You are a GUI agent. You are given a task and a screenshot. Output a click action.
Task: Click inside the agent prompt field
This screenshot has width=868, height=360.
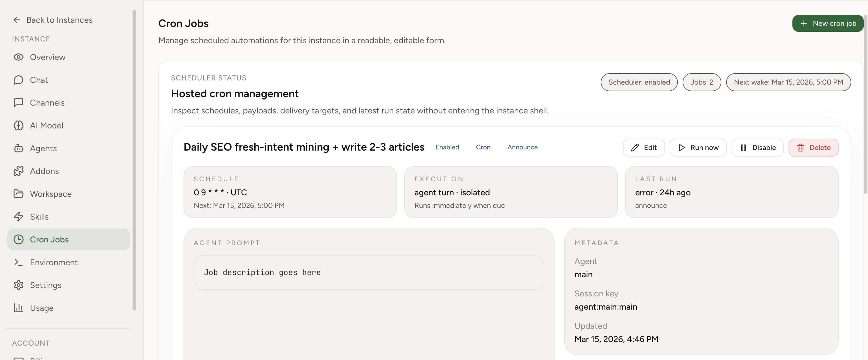pyautogui.click(x=369, y=272)
